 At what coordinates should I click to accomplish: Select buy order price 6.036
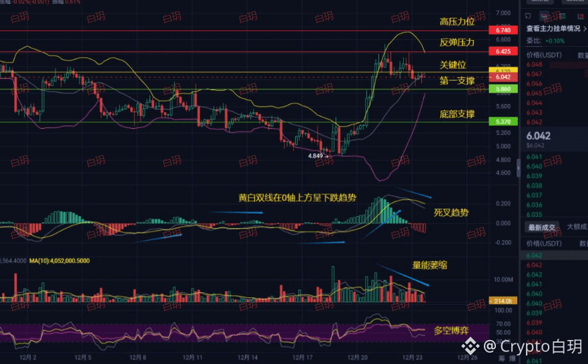click(534, 205)
